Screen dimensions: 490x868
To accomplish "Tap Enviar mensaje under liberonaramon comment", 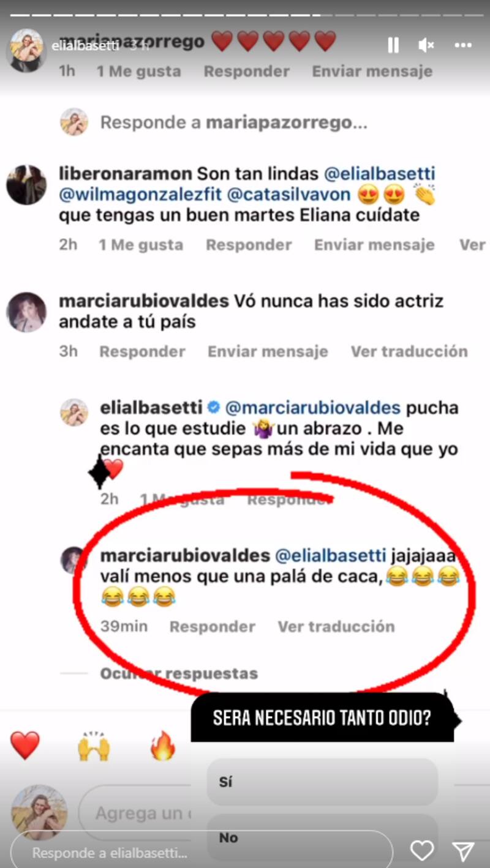I will [x=374, y=245].
